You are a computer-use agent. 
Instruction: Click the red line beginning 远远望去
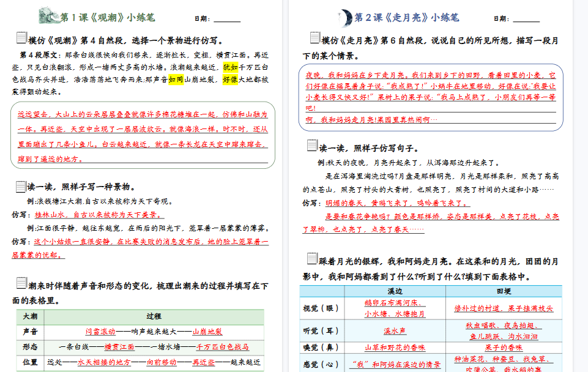coord(143,114)
